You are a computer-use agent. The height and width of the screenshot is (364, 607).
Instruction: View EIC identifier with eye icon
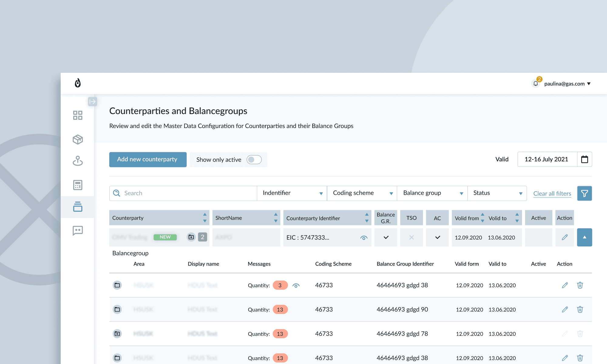coord(364,238)
